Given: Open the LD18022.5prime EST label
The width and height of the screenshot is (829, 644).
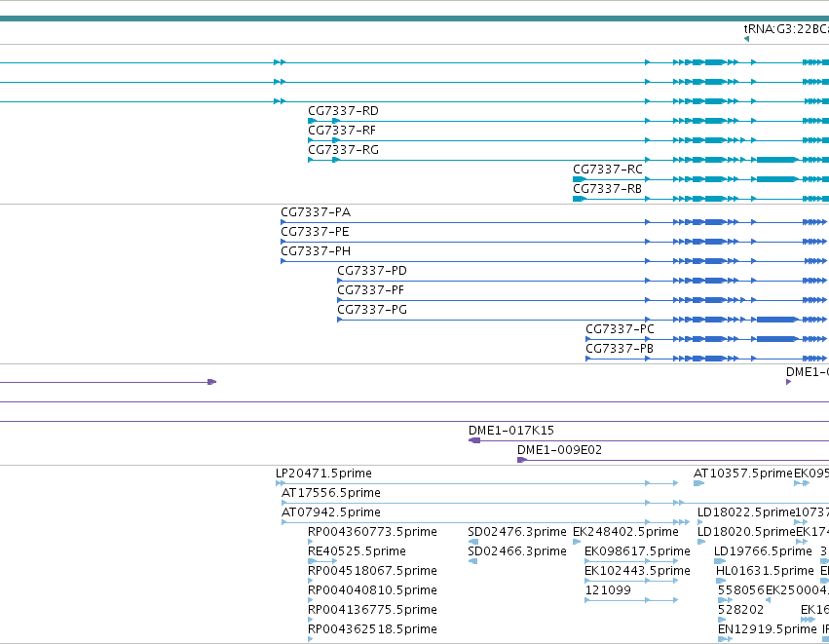Looking at the screenshot, I should tap(746, 512).
